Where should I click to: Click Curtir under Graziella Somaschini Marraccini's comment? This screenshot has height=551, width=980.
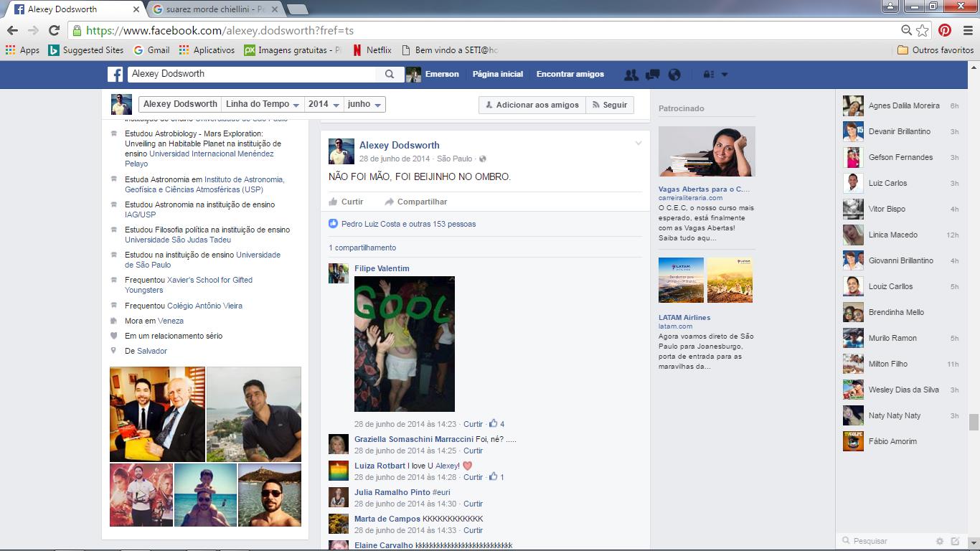click(x=473, y=451)
